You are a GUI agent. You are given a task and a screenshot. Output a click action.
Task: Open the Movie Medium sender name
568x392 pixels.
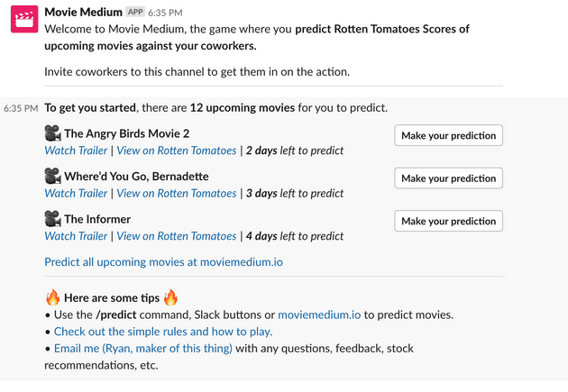[83, 12]
